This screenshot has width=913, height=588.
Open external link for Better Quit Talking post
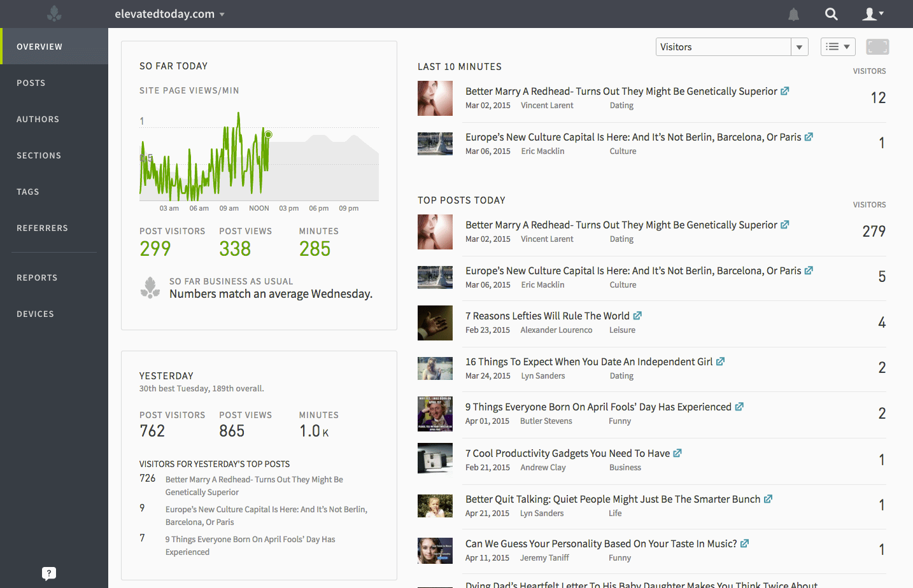(x=768, y=499)
